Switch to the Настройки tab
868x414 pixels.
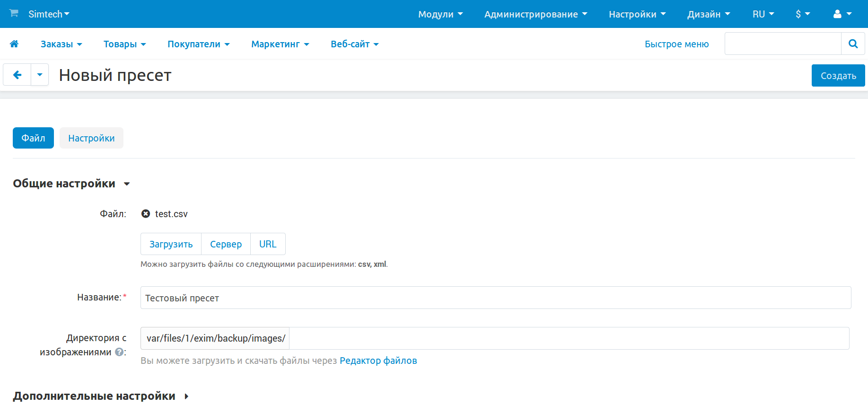tap(91, 138)
